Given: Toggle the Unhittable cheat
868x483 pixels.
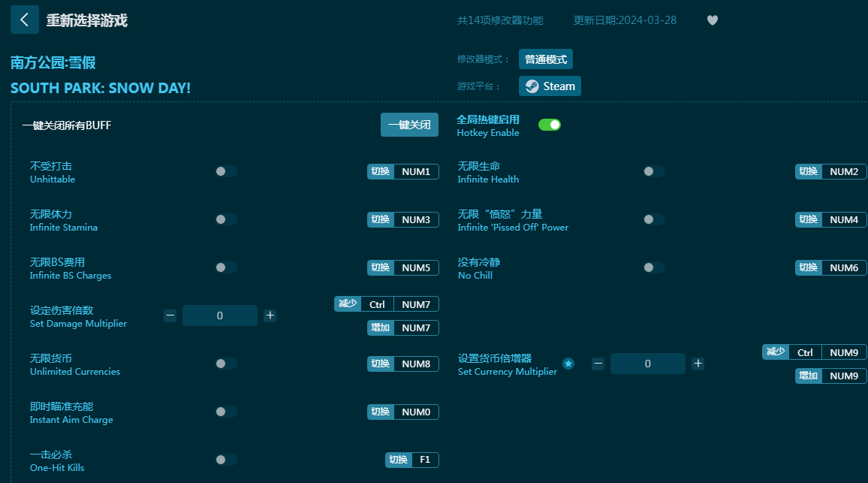Looking at the screenshot, I should pos(226,172).
